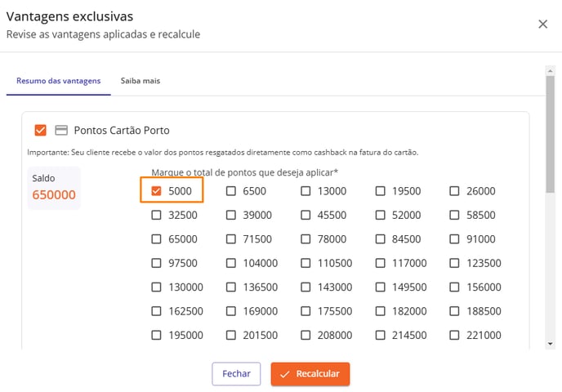This screenshot has height=392, width=562.
Task: Click the Recalcular button
Action: click(310, 374)
